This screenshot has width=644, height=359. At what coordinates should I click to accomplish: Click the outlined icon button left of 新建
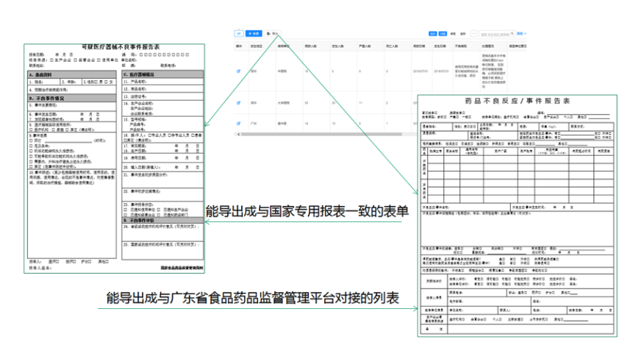pyautogui.click(x=239, y=33)
